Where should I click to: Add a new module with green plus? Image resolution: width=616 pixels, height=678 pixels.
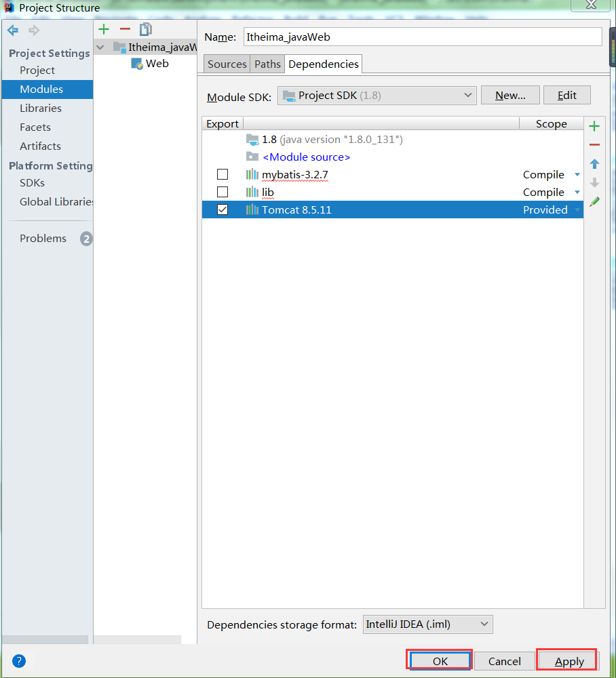coord(104,29)
